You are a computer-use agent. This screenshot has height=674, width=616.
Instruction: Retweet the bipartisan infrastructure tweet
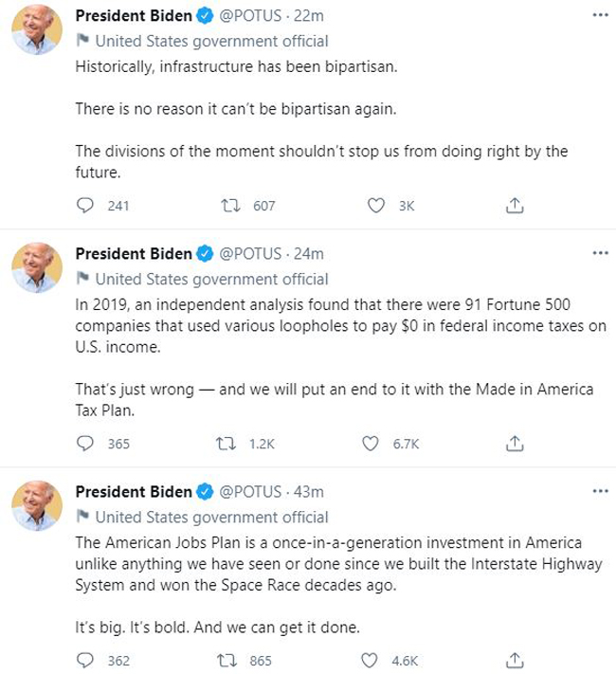pyautogui.click(x=229, y=205)
